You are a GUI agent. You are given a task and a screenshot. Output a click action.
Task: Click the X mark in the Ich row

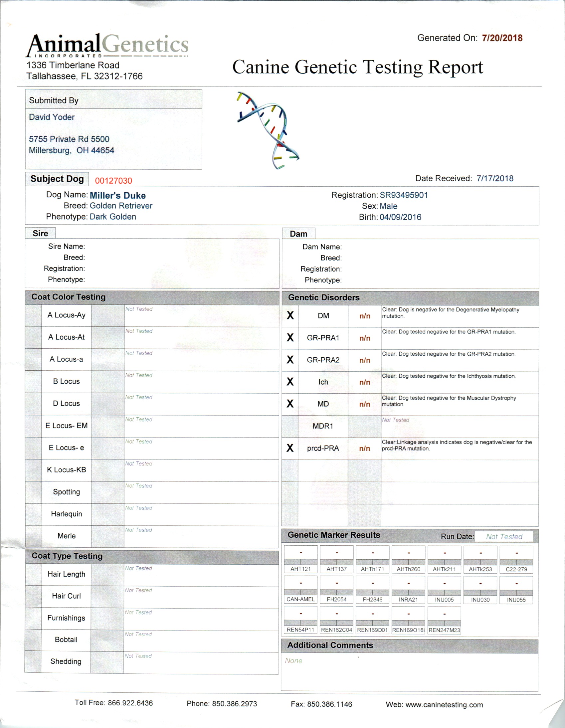tap(290, 382)
